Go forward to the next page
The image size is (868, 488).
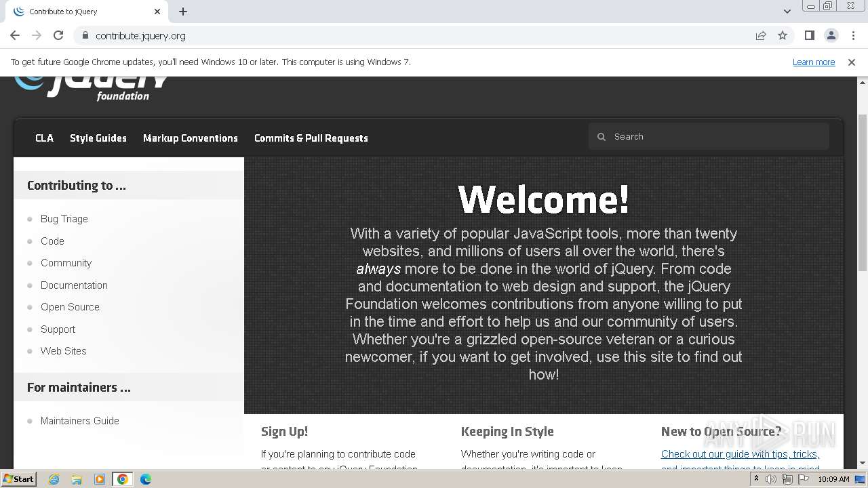click(x=37, y=35)
